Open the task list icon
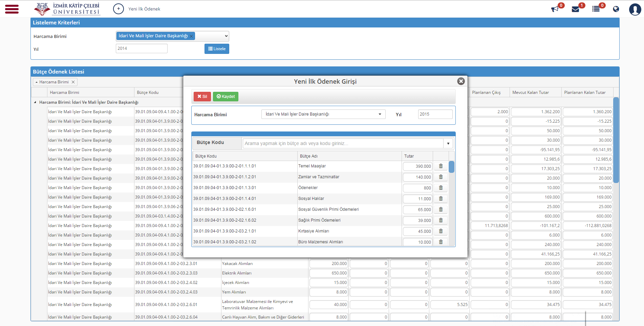Screen dimensions: 644x326 click(x=596, y=9)
